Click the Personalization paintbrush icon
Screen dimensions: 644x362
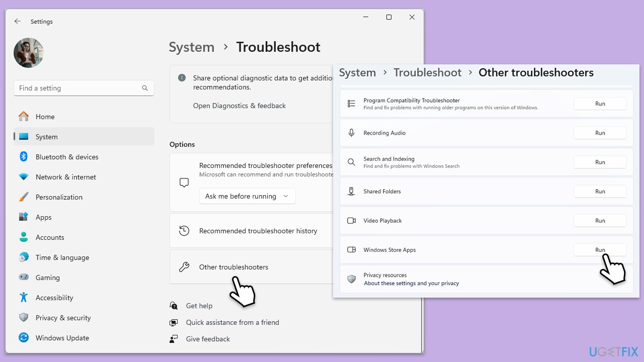[24, 197]
